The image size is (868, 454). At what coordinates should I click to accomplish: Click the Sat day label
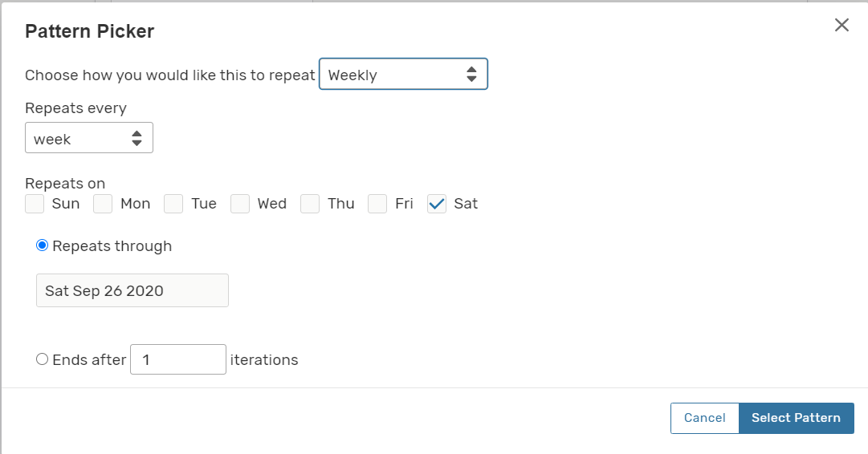466,204
